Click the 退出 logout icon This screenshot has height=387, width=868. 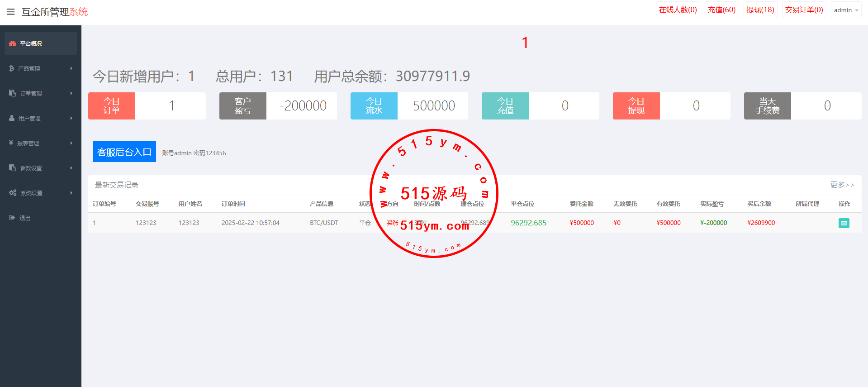click(12, 218)
